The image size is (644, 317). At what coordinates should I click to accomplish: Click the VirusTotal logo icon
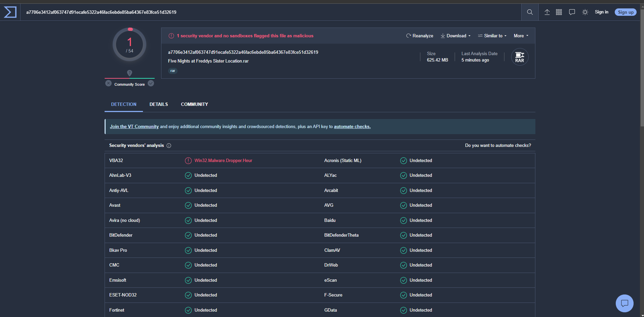pos(10,12)
